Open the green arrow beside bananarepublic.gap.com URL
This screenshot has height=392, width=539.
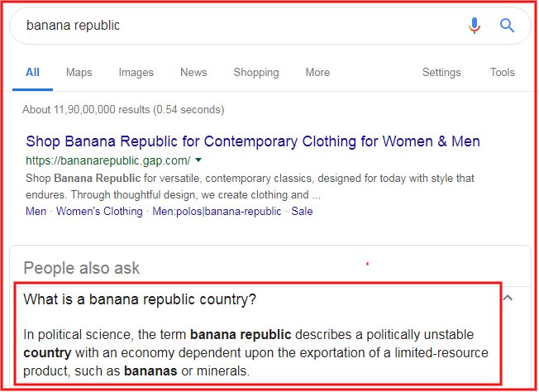click(x=198, y=160)
